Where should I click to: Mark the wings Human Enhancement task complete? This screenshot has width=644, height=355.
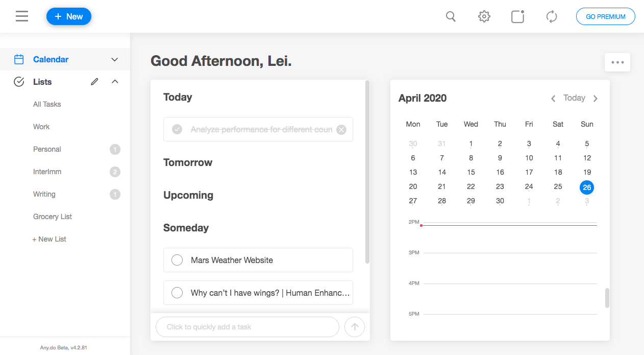point(177,293)
